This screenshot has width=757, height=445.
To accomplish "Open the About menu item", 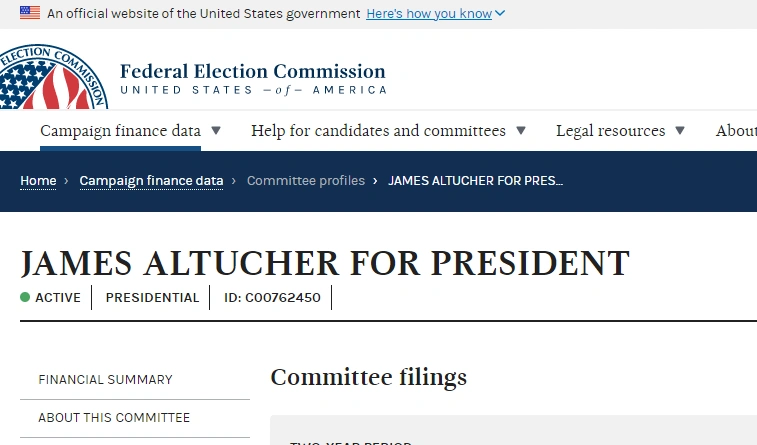I will click(736, 131).
